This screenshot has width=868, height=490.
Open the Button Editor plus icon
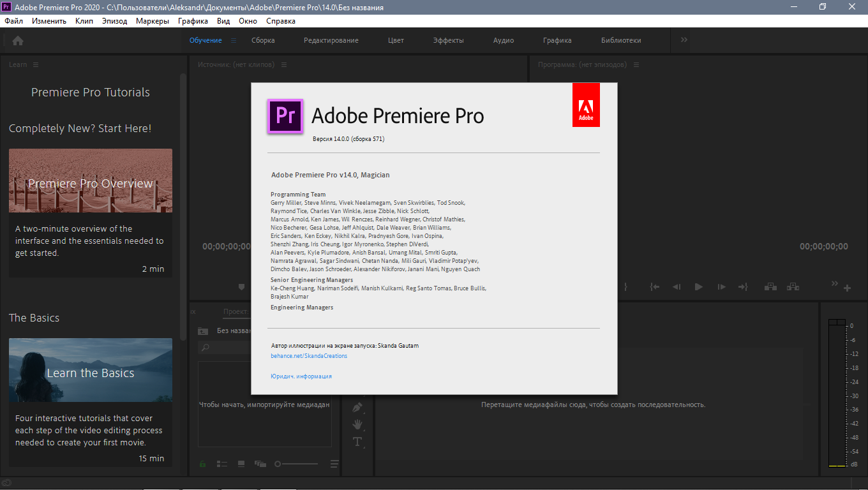pos(848,288)
